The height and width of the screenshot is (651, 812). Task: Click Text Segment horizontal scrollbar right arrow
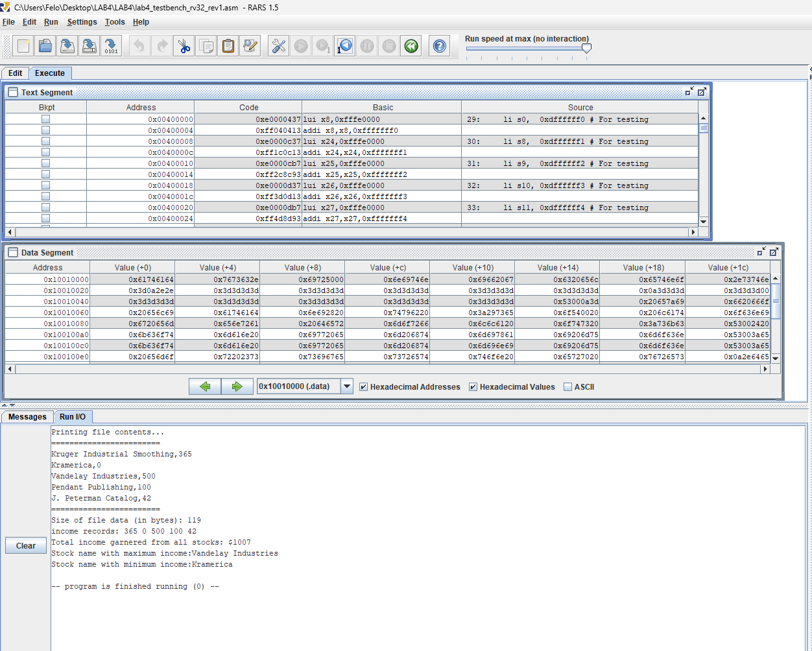point(693,231)
